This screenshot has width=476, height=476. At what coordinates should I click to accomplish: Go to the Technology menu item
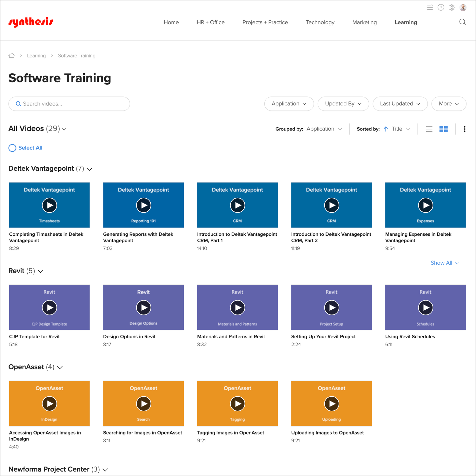pyautogui.click(x=320, y=22)
